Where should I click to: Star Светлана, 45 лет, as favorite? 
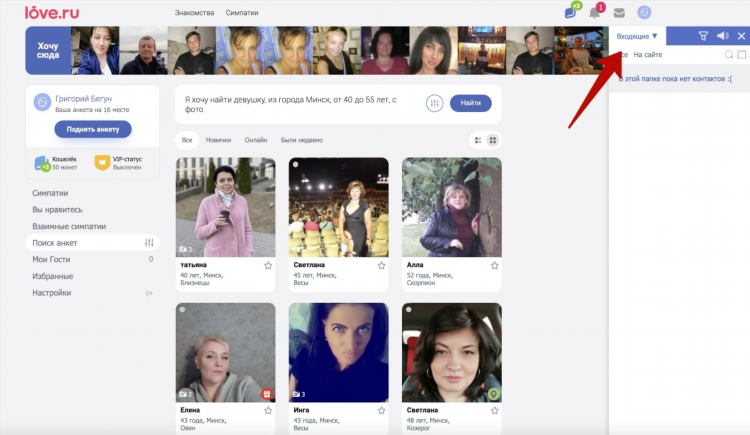point(381,266)
